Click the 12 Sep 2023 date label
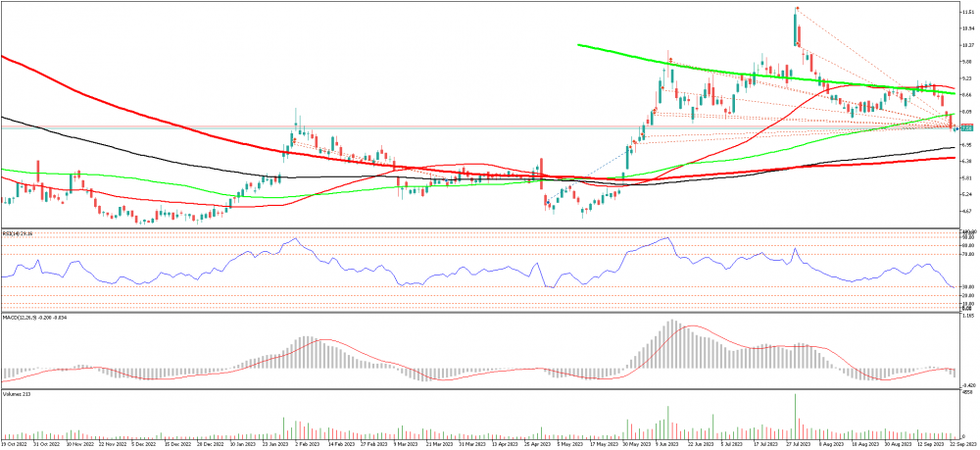980x450 pixels. pyautogui.click(x=930, y=444)
